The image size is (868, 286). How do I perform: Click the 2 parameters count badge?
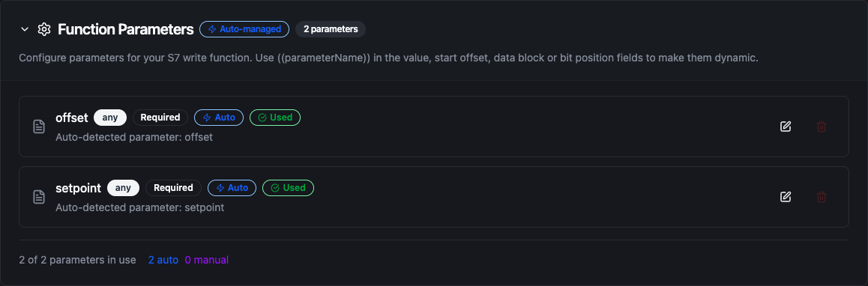tap(331, 29)
